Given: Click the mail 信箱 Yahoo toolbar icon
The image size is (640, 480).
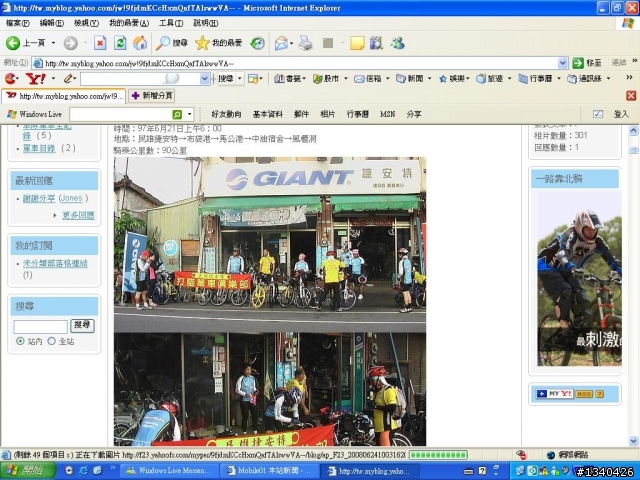Looking at the screenshot, I should pos(367,78).
